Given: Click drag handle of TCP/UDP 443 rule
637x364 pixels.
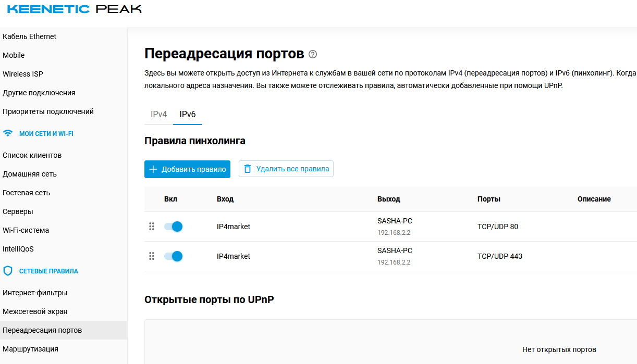Looking at the screenshot, I should (x=152, y=256).
